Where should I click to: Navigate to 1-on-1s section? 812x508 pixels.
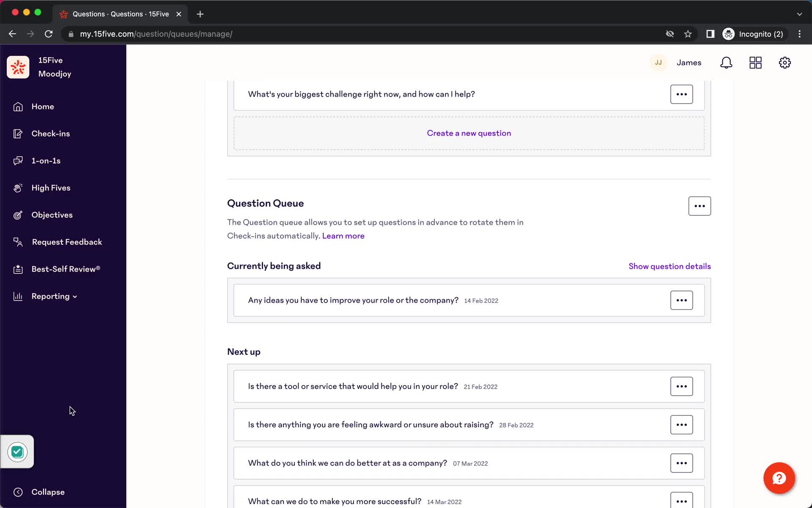coord(46,160)
